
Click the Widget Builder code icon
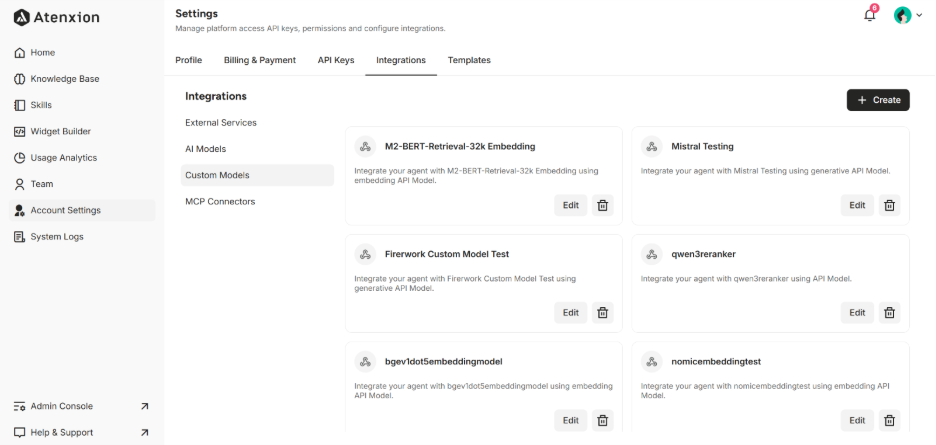(20, 131)
